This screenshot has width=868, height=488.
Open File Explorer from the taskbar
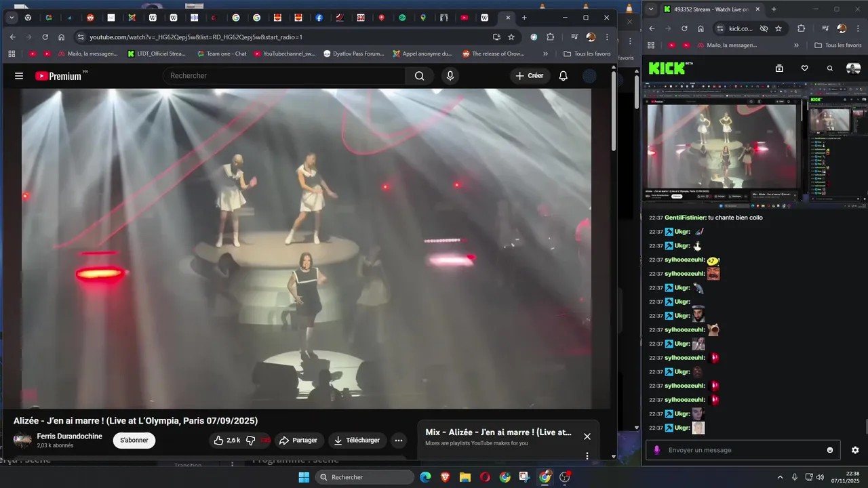[465, 477]
